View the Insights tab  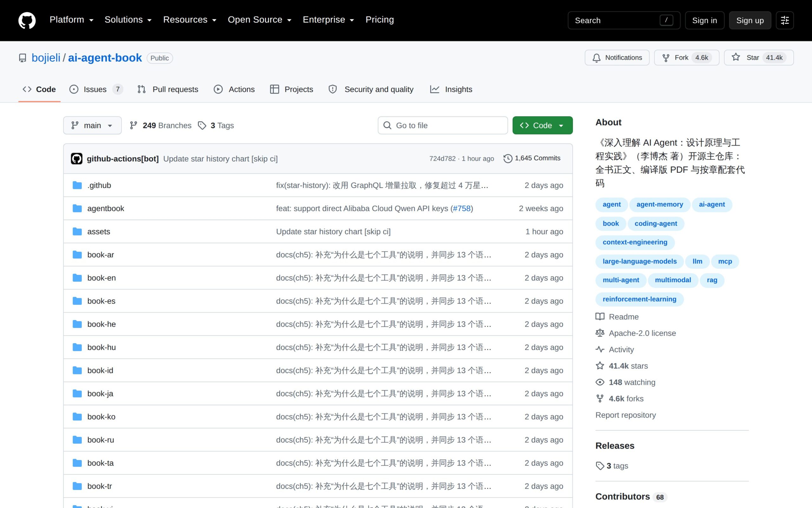coord(451,89)
